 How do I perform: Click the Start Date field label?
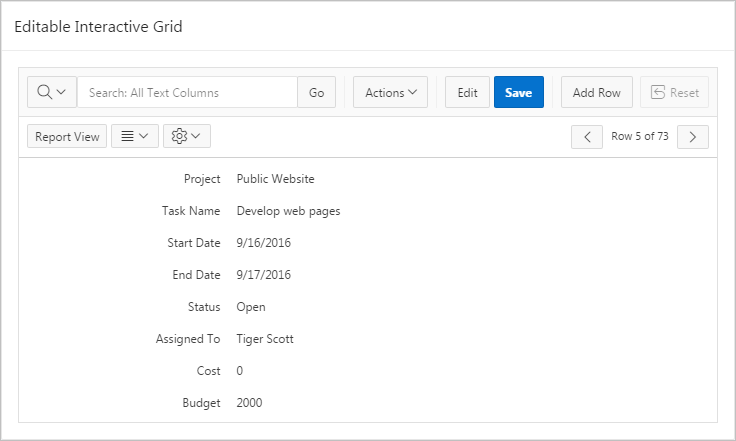click(194, 243)
